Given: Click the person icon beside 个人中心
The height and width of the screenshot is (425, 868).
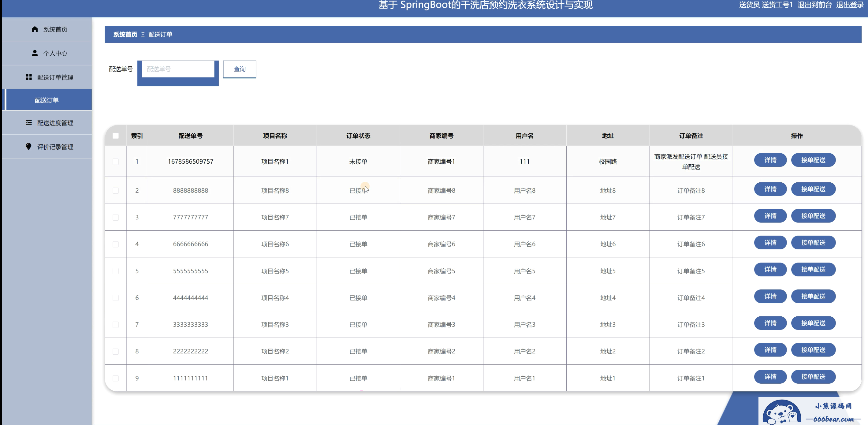Looking at the screenshot, I should tap(35, 53).
